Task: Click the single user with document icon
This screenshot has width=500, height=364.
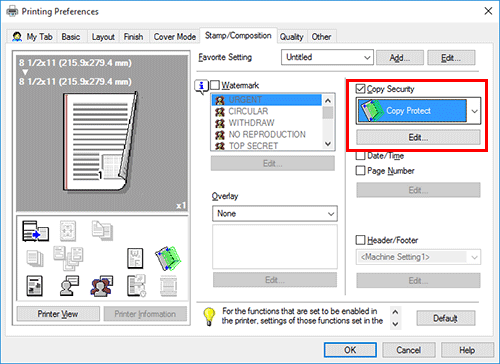Action: 69,286
